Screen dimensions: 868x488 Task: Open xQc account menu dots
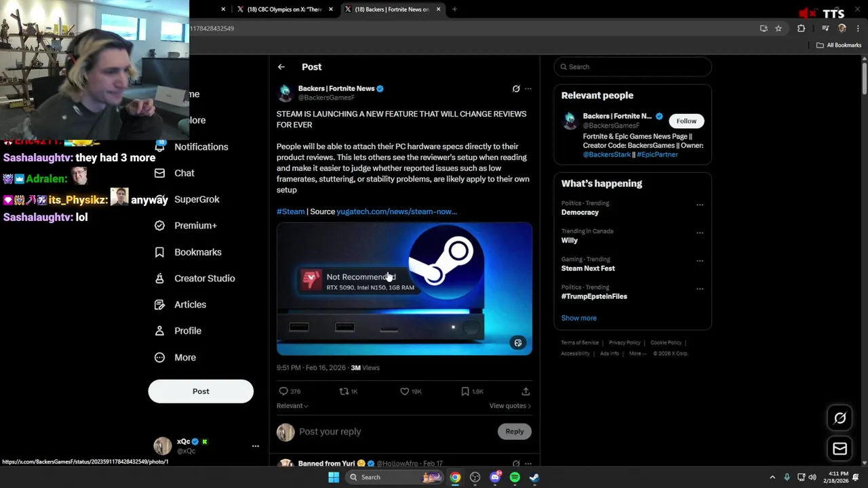coord(256,446)
